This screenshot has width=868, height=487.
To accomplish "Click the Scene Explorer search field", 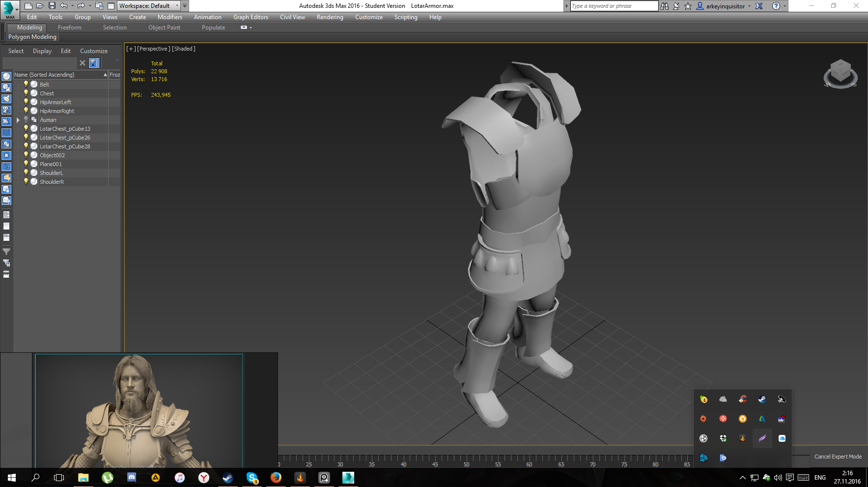I will click(40, 63).
